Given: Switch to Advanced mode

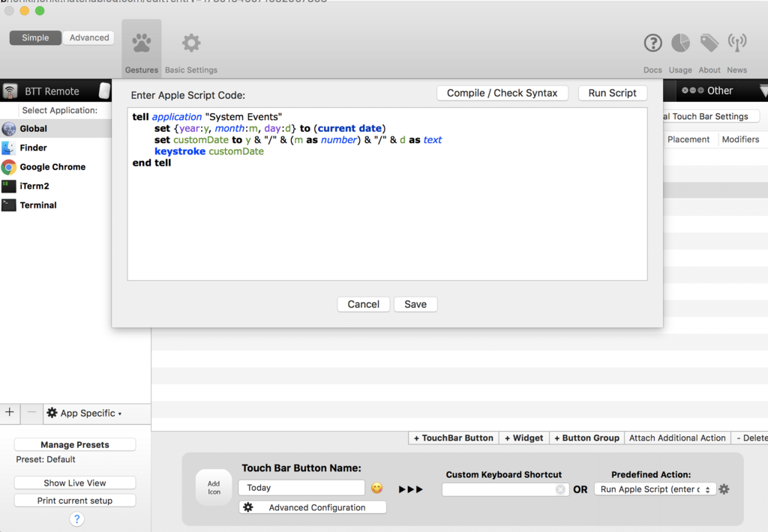Looking at the screenshot, I should click(x=89, y=37).
